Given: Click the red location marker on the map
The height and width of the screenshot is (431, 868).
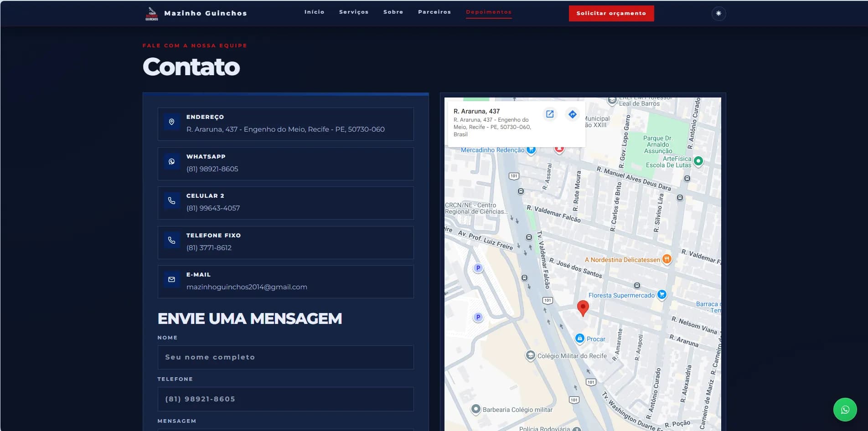Looking at the screenshot, I should click(x=583, y=308).
